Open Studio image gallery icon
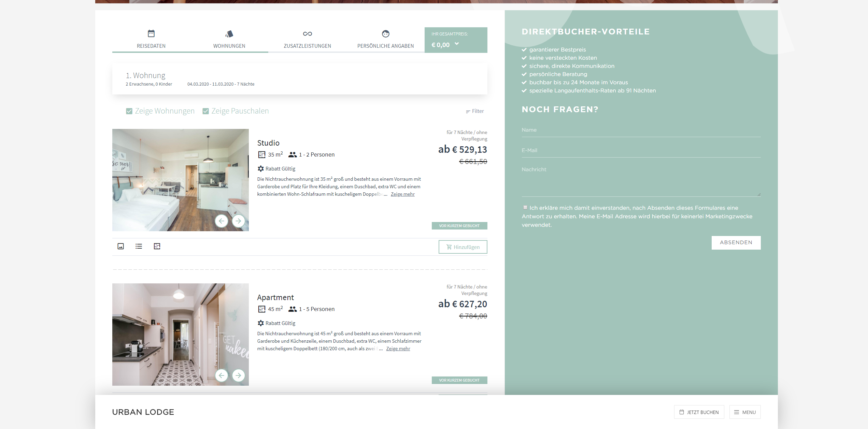Viewport: 868px width, 429px height. click(121, 246)
